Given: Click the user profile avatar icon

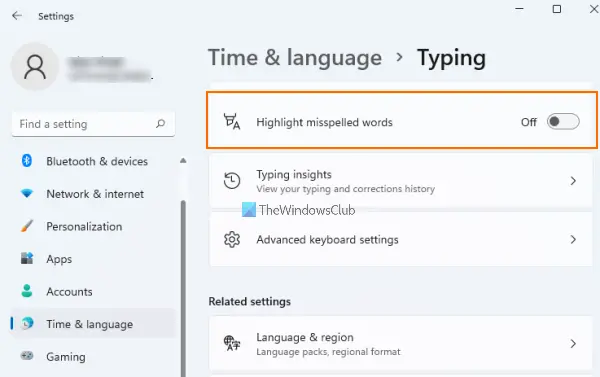Looking at the screenshot, I should point(35,67).
